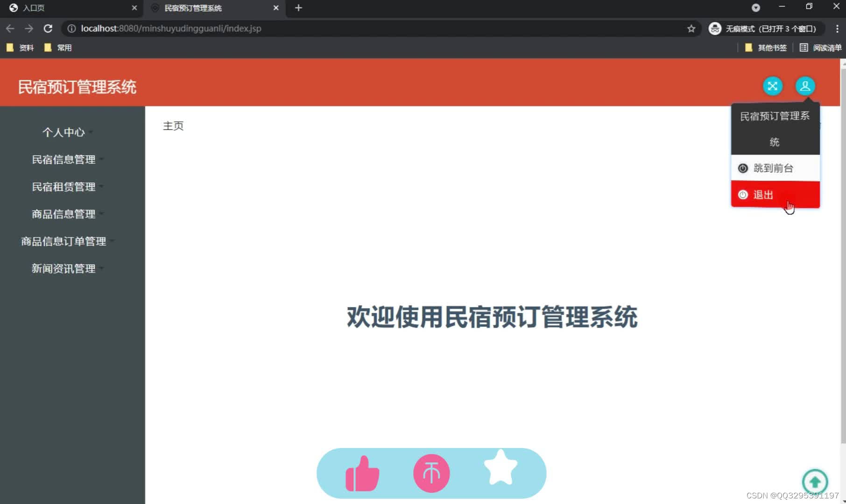Select 退出 to log out
The height and width of the screenshot is (504, 846).
(775, 195)
